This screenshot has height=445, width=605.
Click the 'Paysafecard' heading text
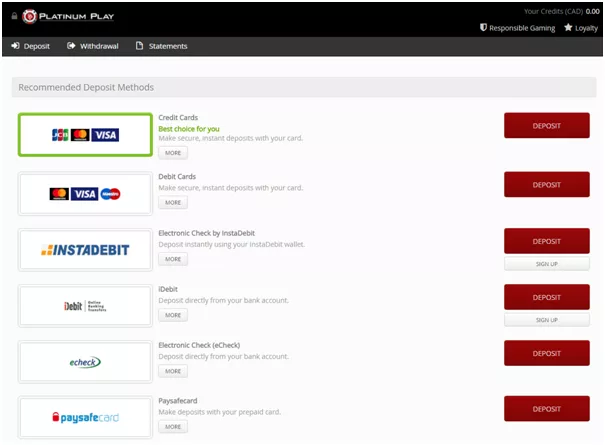tap(178, 401)
